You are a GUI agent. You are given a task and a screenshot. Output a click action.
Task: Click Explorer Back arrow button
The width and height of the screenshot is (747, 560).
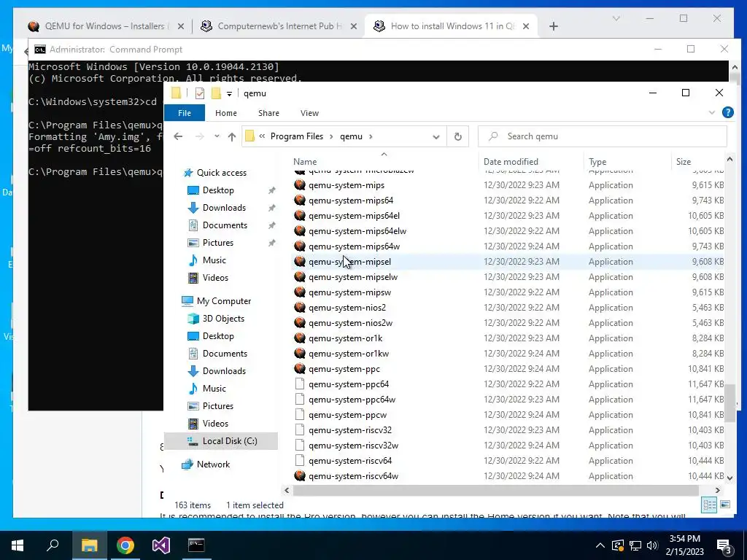coord(178,136)
